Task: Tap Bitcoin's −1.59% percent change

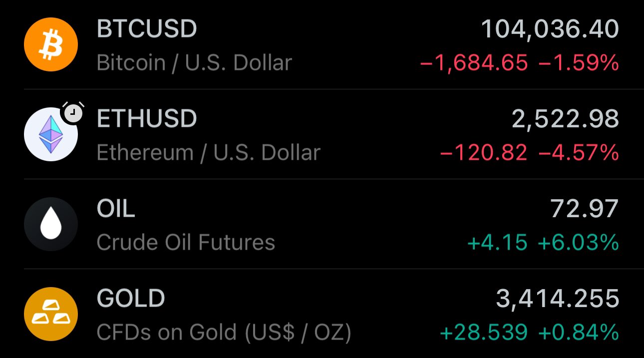Action: click(x=579, y=63)
